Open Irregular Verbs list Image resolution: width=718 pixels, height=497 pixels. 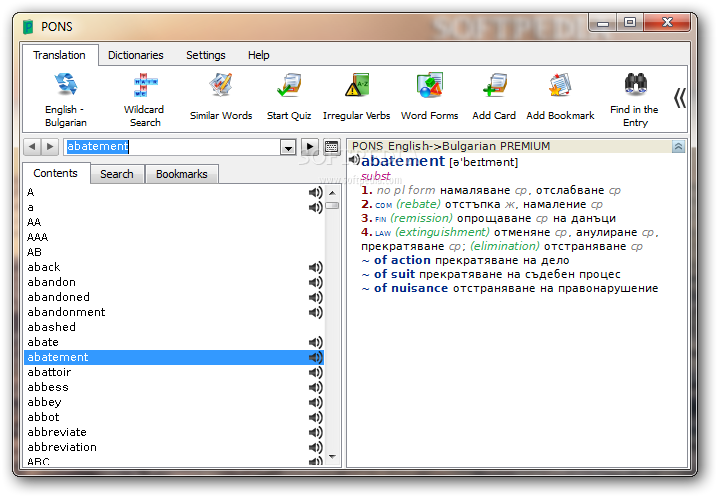point(356,97)
